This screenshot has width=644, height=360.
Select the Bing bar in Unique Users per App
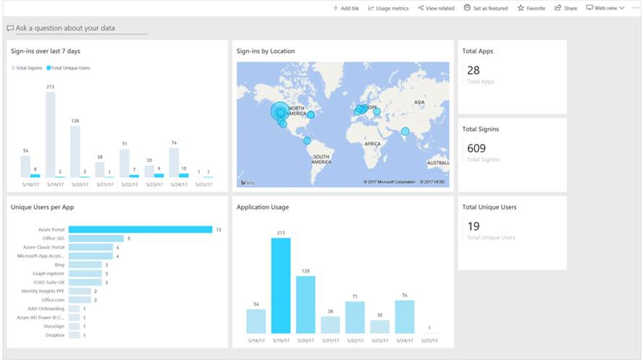pyautogui.click(x=85, y=265)
